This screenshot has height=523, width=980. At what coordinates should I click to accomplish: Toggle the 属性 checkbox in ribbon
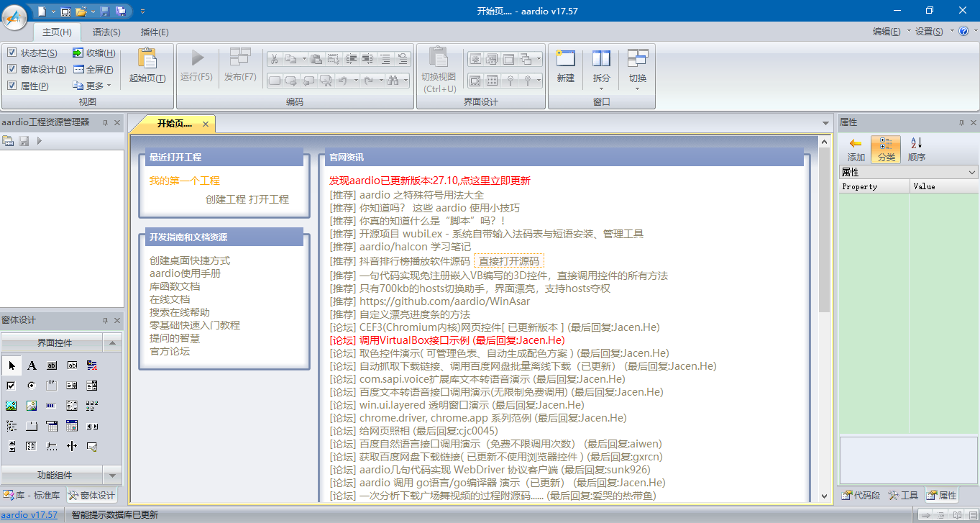pyautogui.click(x=12, y=86)
